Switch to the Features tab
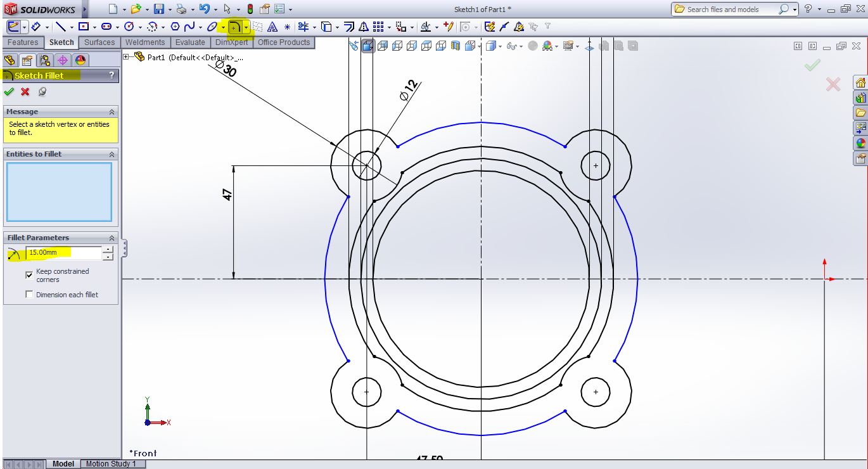This screenshot has height=469, width=868. [23, 42]
